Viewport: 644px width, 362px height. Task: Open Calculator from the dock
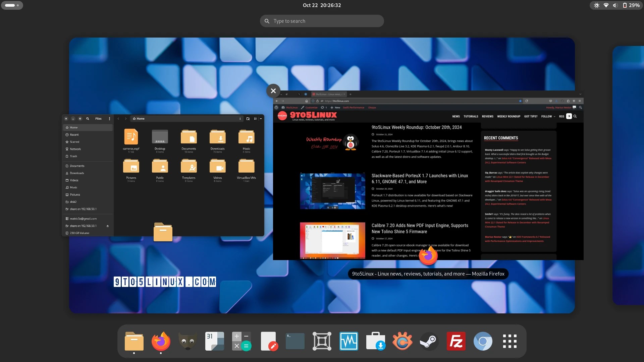click(x=241, y=341)
